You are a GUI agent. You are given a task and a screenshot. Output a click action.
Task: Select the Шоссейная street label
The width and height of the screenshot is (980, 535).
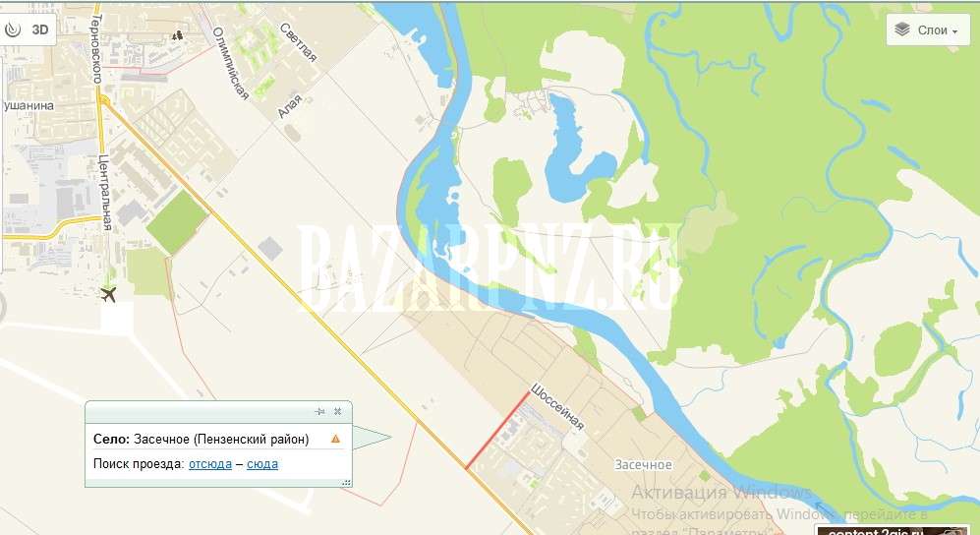557,407
